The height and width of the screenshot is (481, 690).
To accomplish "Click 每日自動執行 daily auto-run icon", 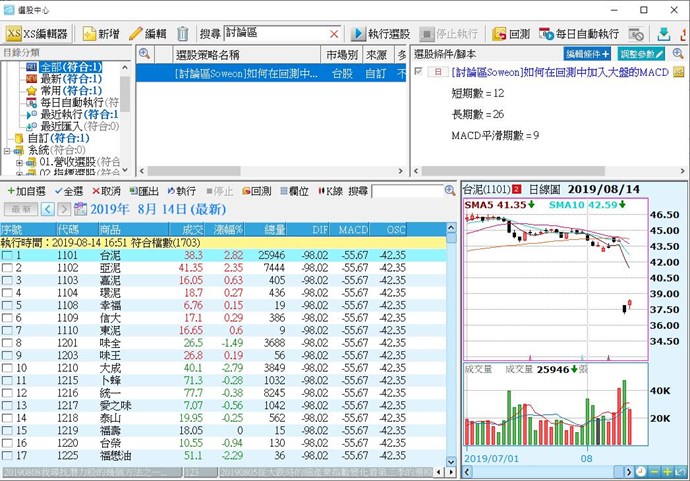I will (593, 33).
